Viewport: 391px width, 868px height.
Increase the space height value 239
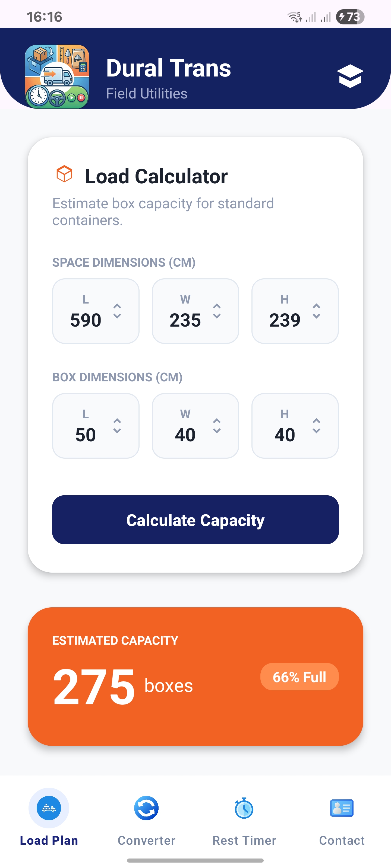[316, 306]
